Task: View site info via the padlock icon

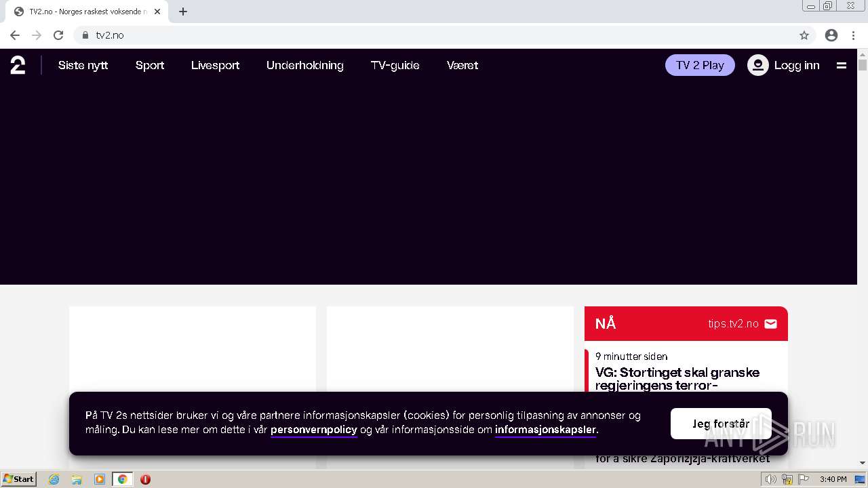Action: (x=85, y=35)
